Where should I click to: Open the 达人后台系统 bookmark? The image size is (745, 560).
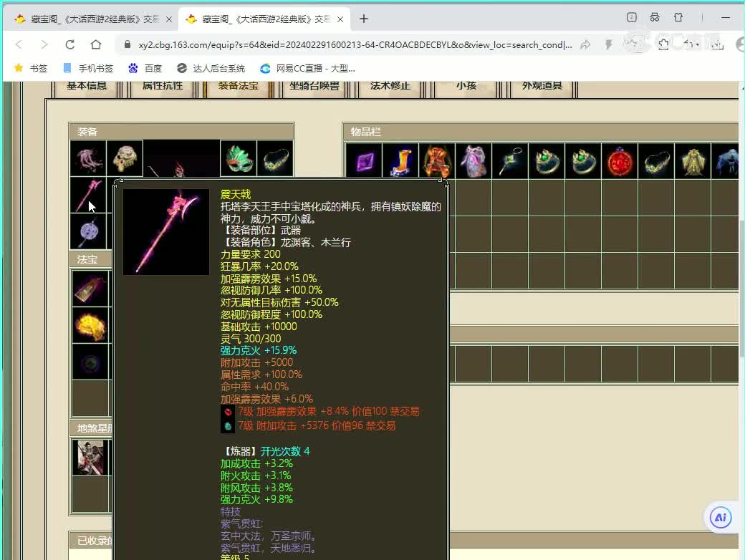point(211,69)
